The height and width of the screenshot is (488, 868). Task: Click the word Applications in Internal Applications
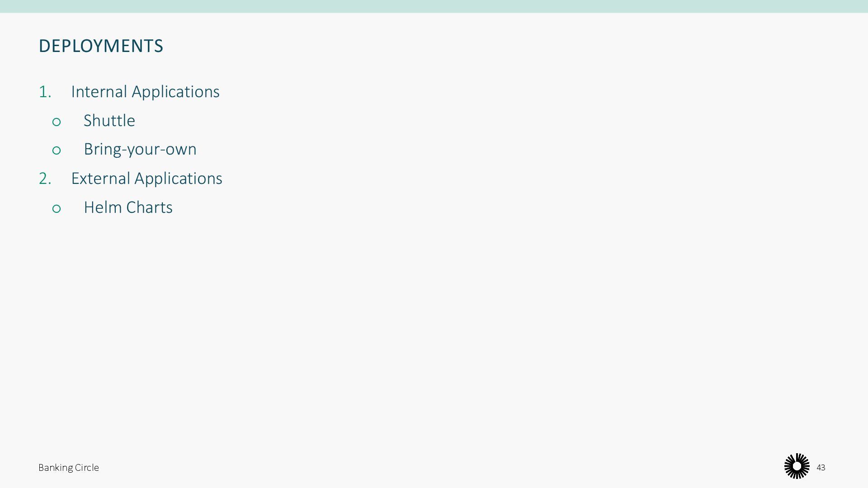pos(175,92)
